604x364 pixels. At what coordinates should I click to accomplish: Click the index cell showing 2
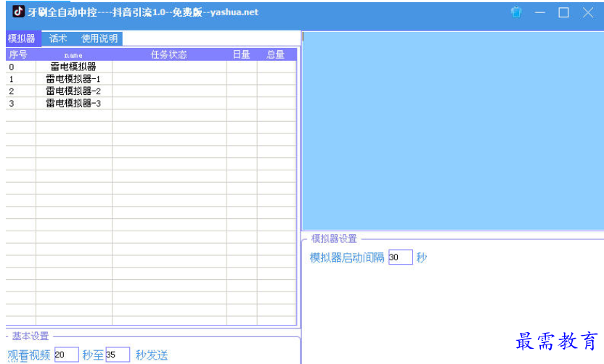pyautogui.click(x=21, y=91)
